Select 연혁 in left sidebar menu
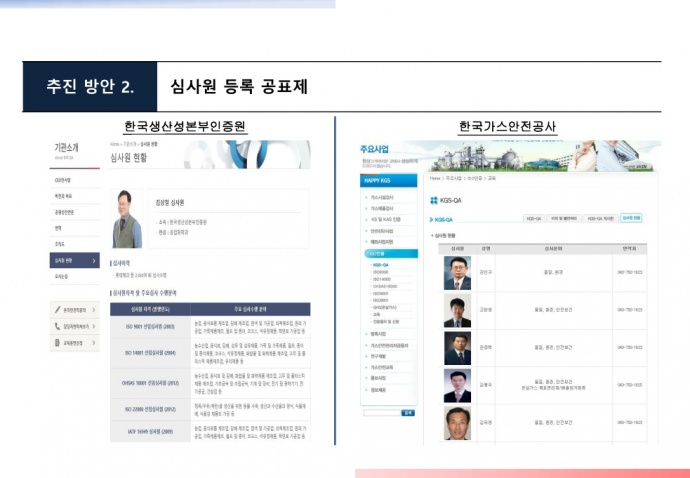Image resolution: width=690 pixels, height=478 pixels. tap(58, 228)
